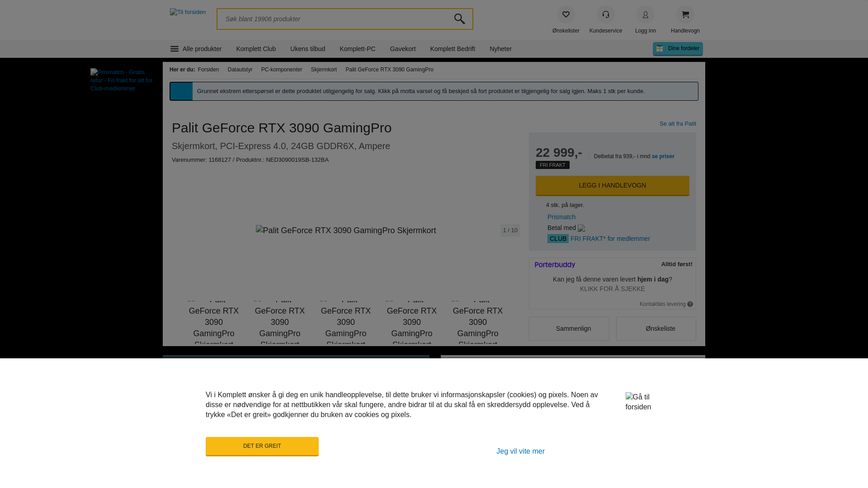Click main product image
868x488 pixels.
pyautogui.click(x=346, y=230)
